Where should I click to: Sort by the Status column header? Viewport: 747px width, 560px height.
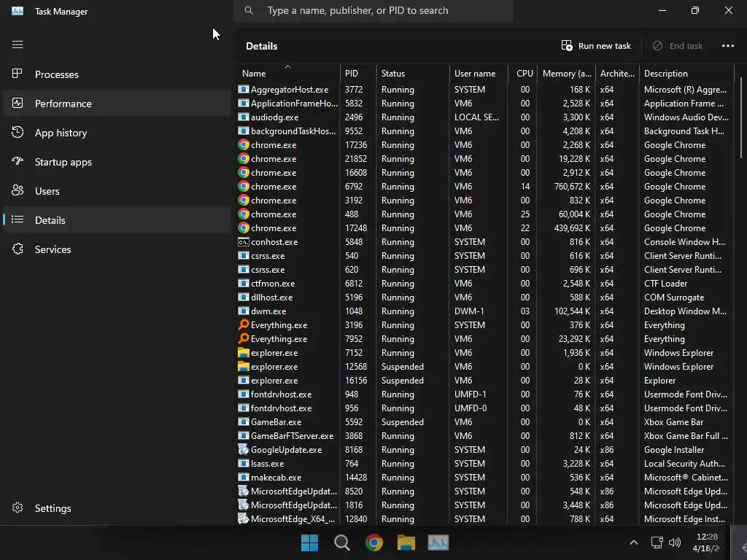point(413,73)
